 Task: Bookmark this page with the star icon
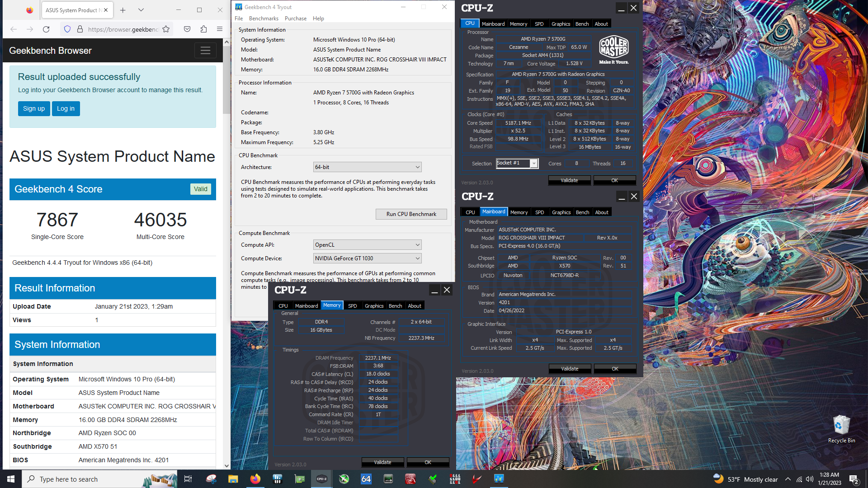click(166, 29)
